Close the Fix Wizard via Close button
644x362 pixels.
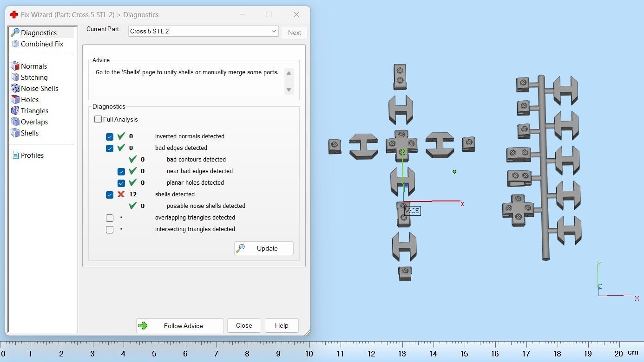pos(244,325)
